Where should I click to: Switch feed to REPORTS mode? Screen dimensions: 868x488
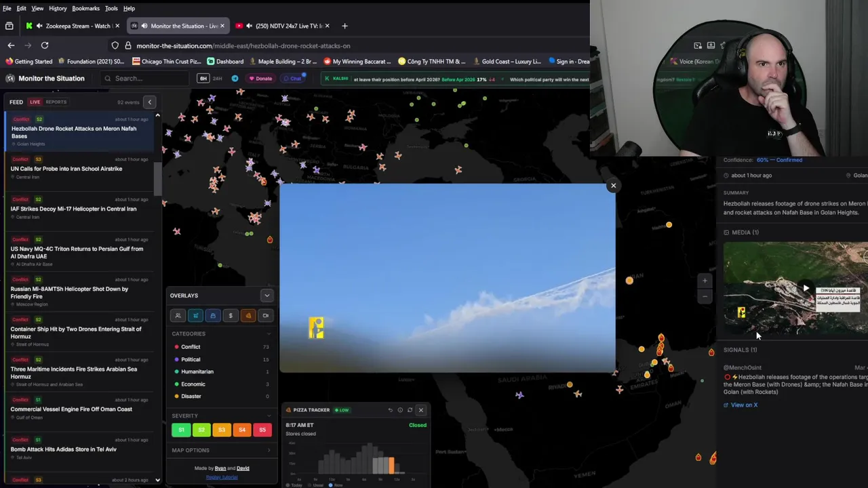[56, 102]
